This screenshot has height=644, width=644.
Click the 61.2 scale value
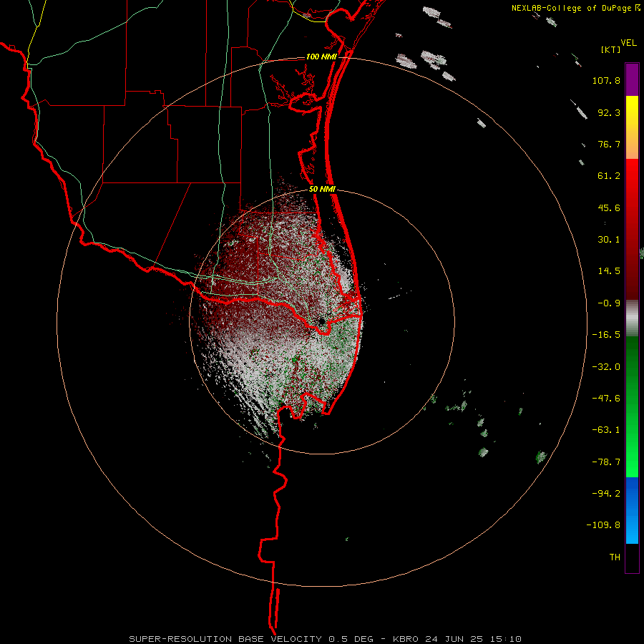(x=609, y=176)
